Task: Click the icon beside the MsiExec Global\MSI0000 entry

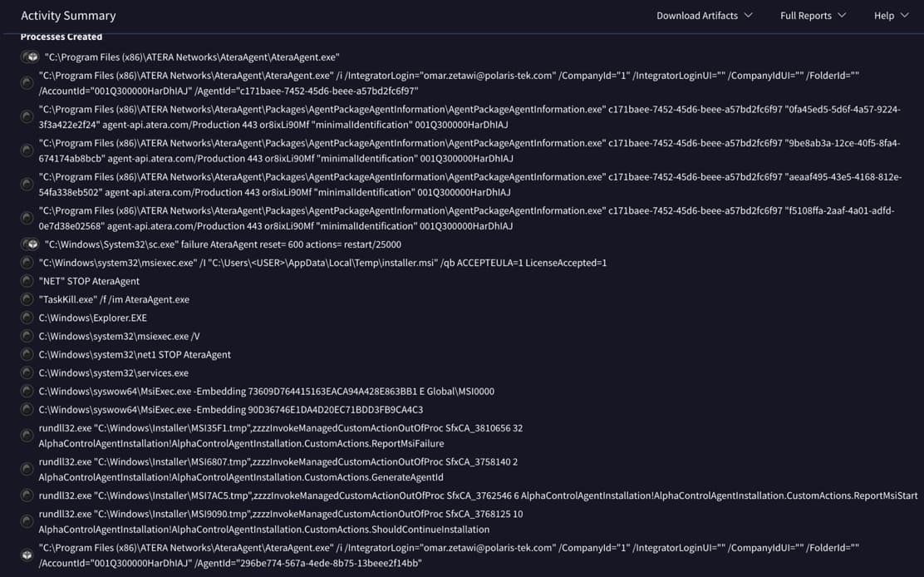Action: click(27, 391)
